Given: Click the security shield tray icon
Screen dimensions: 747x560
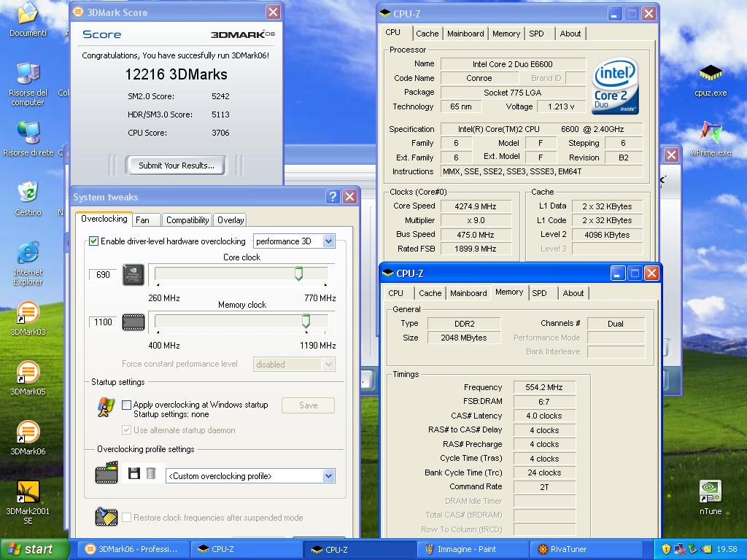Looking at the screenshot, I should pyautogui.click(x=665, y=549).
